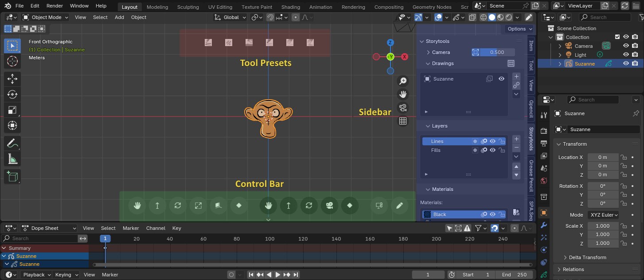644x280 pixels.
Task: Open Object properties tab icon
Action: coord(544,213)
